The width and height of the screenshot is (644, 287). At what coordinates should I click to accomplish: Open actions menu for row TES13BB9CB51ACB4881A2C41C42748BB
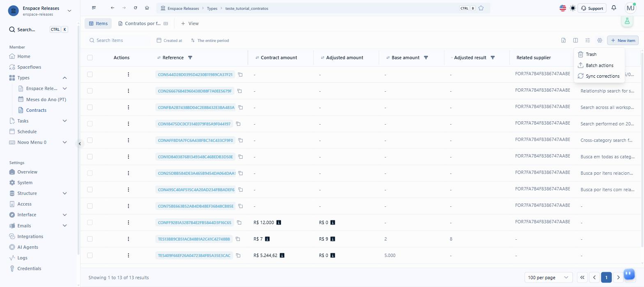click(129, 239)
